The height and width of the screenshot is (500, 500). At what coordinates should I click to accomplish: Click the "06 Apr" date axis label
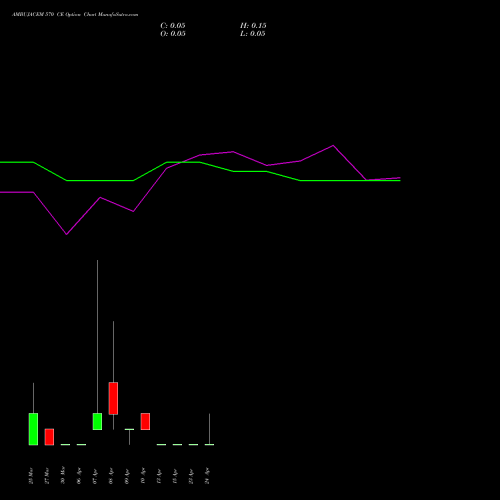(x=79, y=476)
